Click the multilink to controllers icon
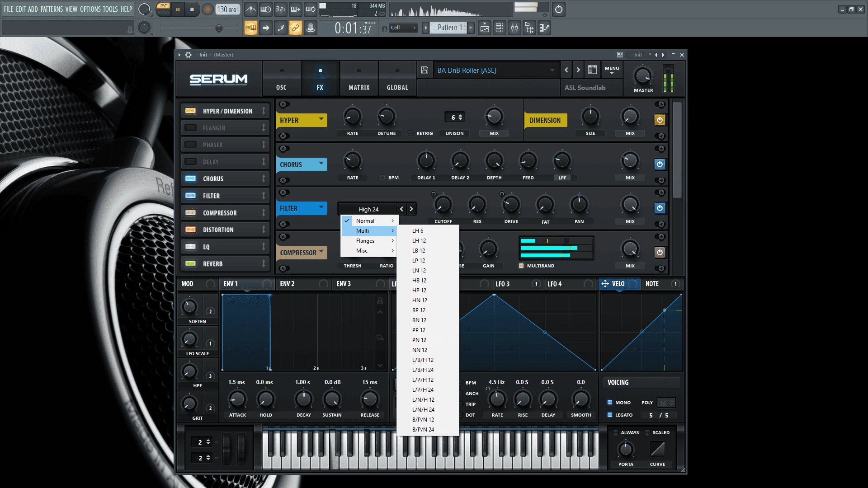868x488 pixels. [x=311, y=28]
